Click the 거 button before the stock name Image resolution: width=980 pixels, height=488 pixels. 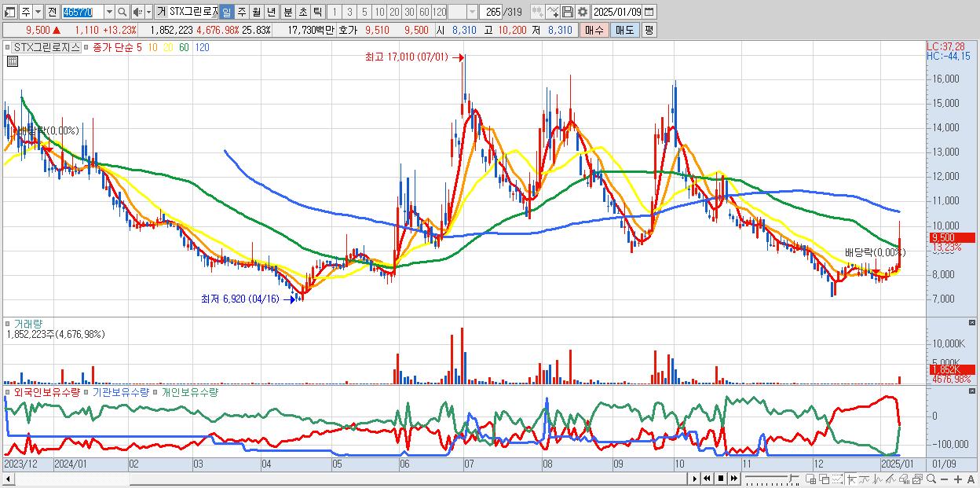point(161,12)
